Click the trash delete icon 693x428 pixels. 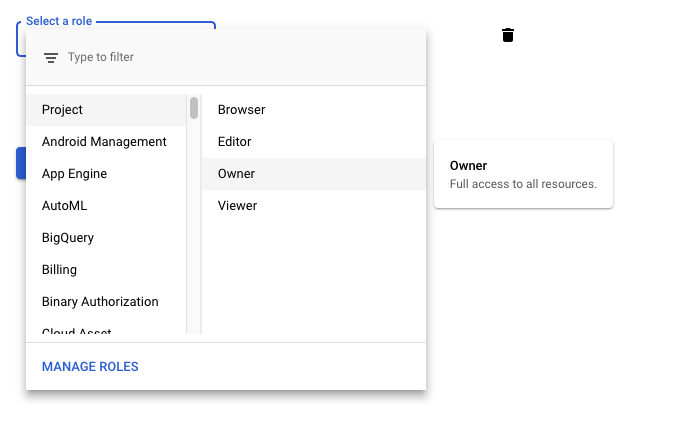[508, 35]
